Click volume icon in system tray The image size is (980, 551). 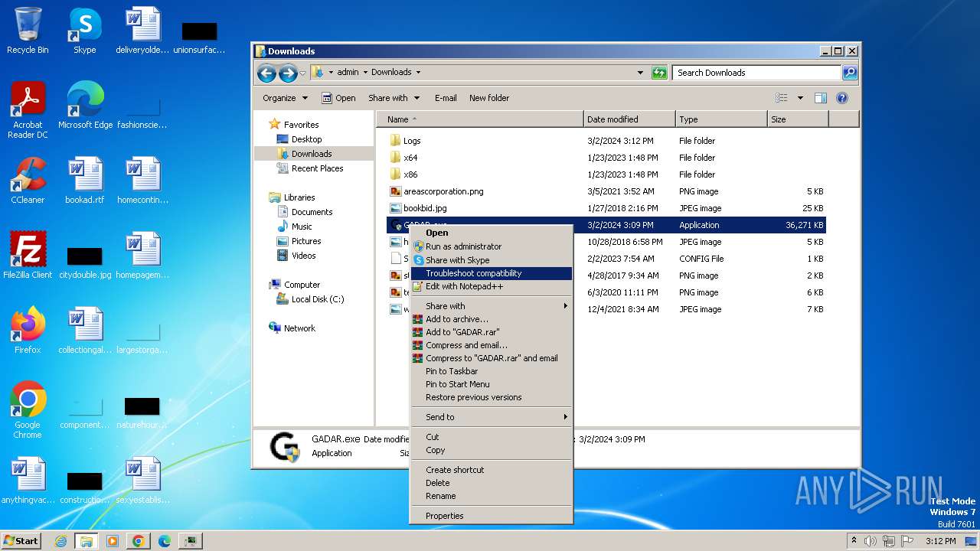(871, 541)
